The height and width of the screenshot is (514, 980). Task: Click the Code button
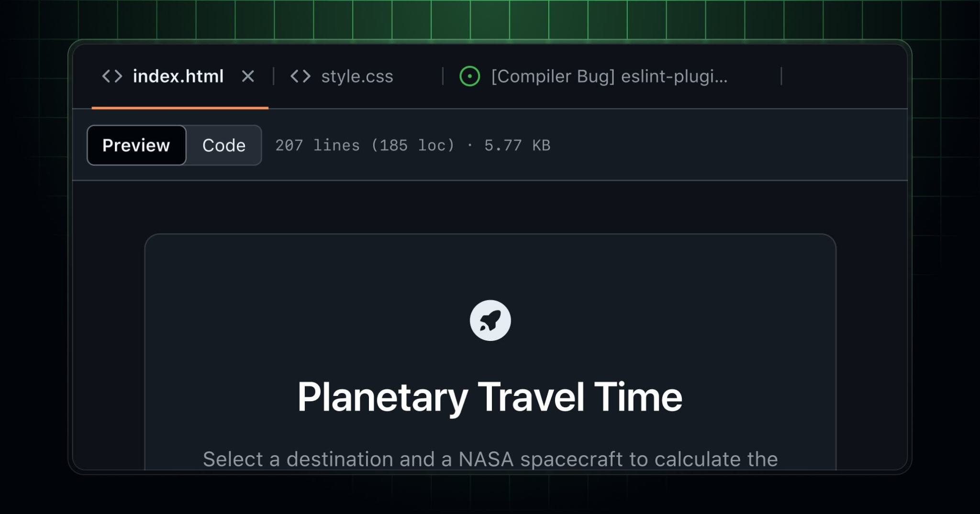(x=224, y=145)
